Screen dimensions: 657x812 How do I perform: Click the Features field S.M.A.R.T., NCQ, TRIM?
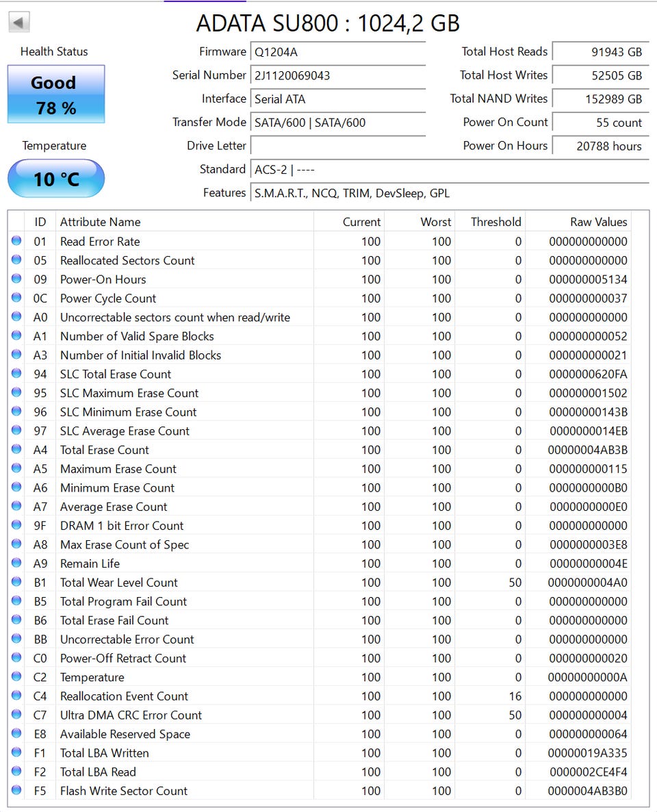point(450,193)
